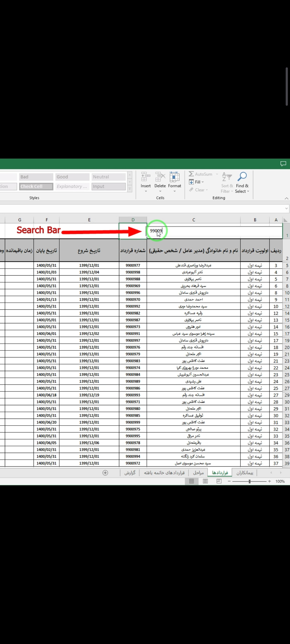Adjust the zoom slider handle
This screenshot has width=290, height=644.
[250, 481]
